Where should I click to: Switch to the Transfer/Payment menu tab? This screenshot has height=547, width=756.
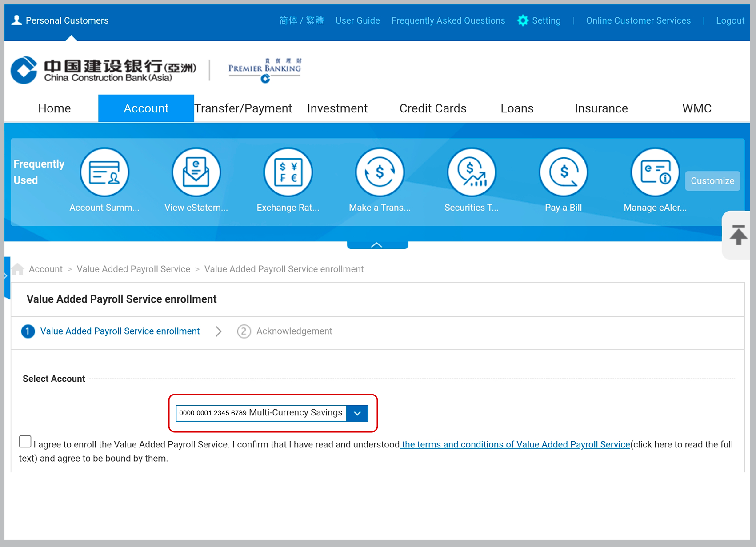pyautogui.click(x=243, y=108)
